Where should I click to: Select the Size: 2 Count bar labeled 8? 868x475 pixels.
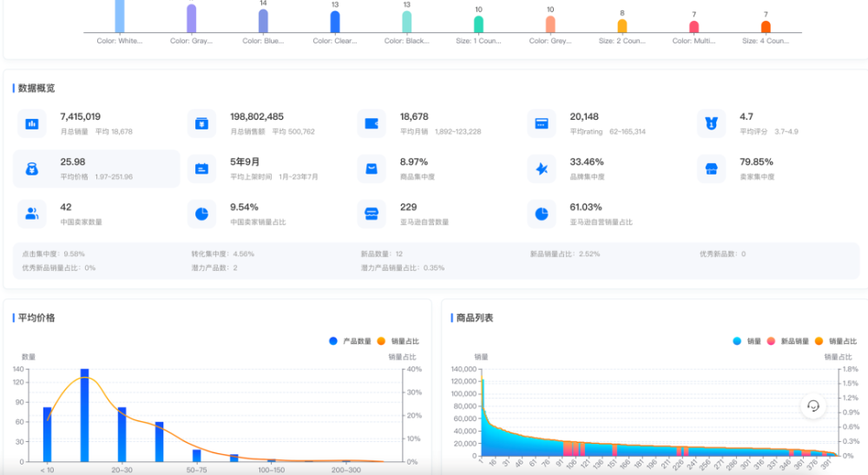(x=622, y=25)
